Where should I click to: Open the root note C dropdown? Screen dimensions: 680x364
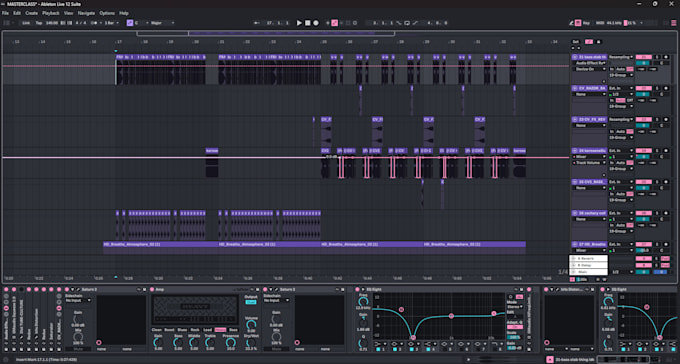click(x=141, y=23)
